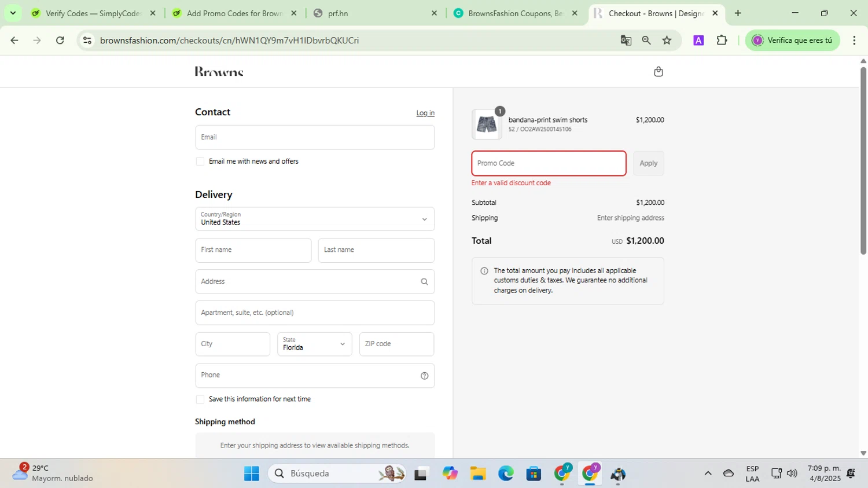Click the Phone field help icon
The width and height of the screenshot is (868, 488).
[x=424, y=376]
